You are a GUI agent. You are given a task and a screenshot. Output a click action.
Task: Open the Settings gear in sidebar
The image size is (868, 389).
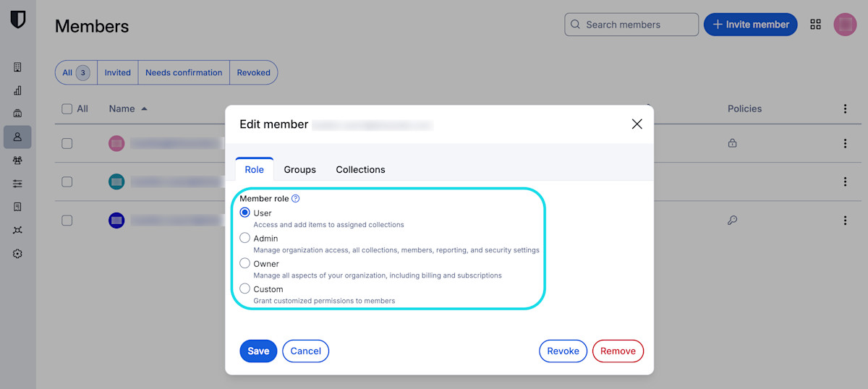pos(18,254)
